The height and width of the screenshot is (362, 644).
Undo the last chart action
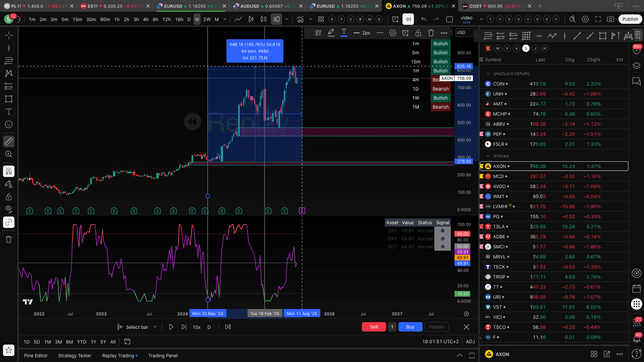coord(423,19)
